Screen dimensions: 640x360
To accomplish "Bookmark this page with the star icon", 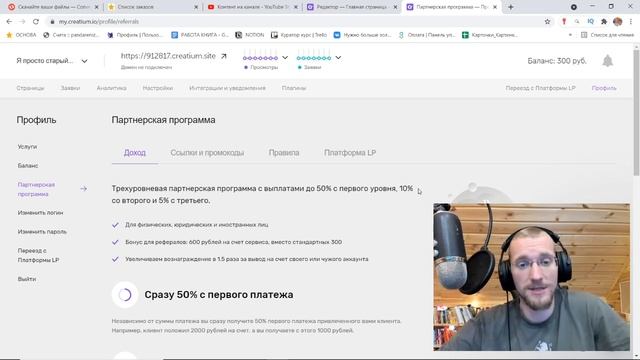I will 547,22.
